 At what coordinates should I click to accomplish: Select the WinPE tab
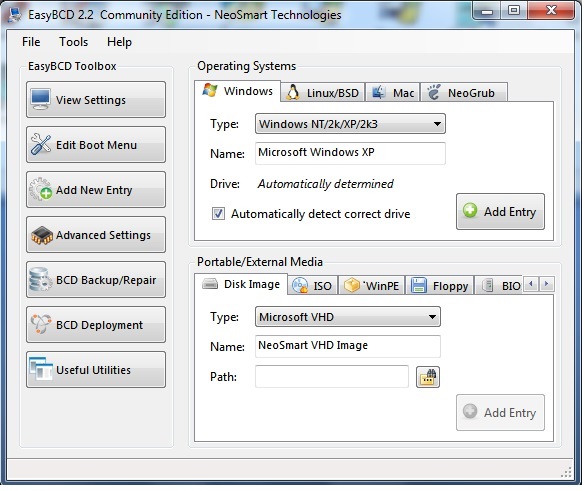[372, 285]
